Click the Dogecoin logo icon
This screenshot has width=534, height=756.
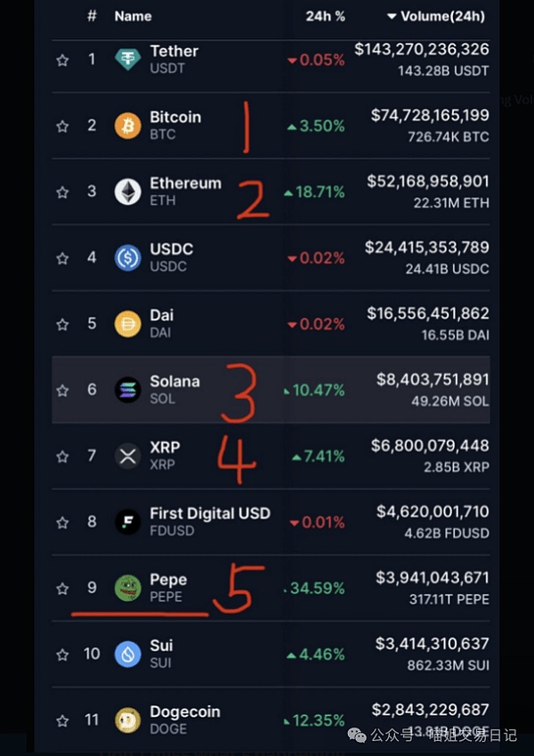click(x=128, y=720)
